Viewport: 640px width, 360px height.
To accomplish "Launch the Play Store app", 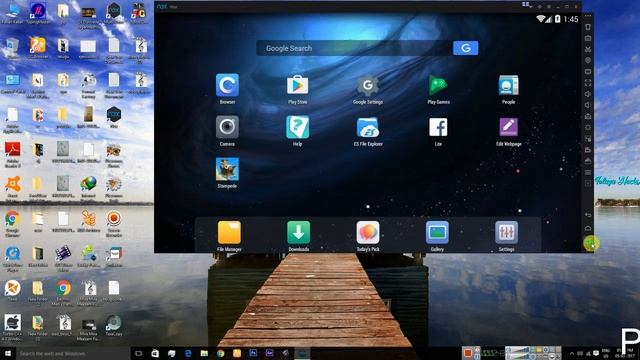I will [298, 85].
